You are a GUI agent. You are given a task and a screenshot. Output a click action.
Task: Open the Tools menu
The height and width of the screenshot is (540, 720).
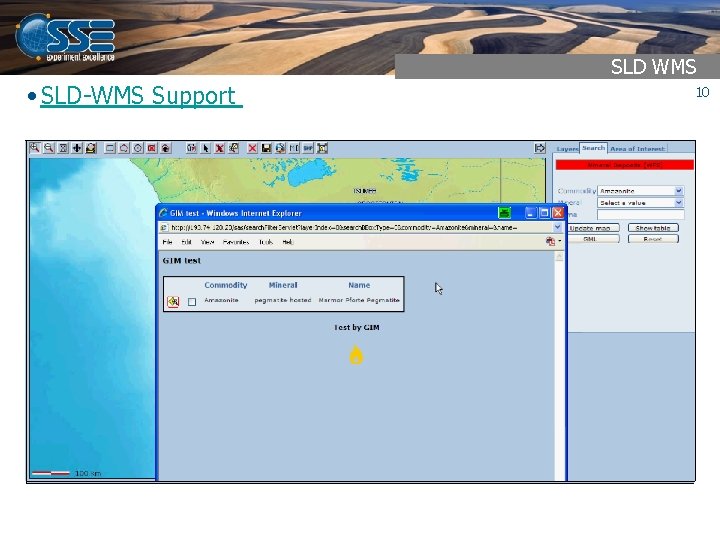click(x=266, y=242)
